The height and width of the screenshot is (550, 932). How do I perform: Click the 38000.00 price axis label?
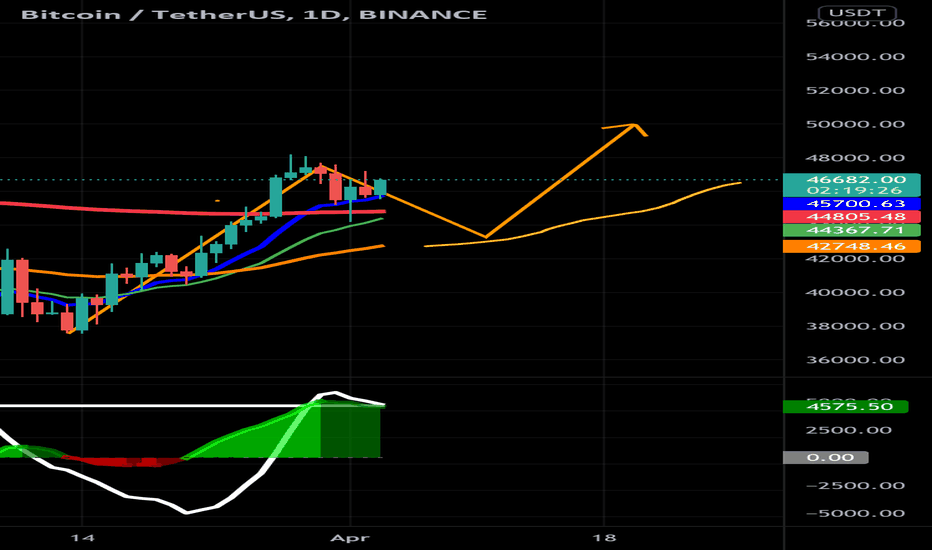(x=855, y=326)
